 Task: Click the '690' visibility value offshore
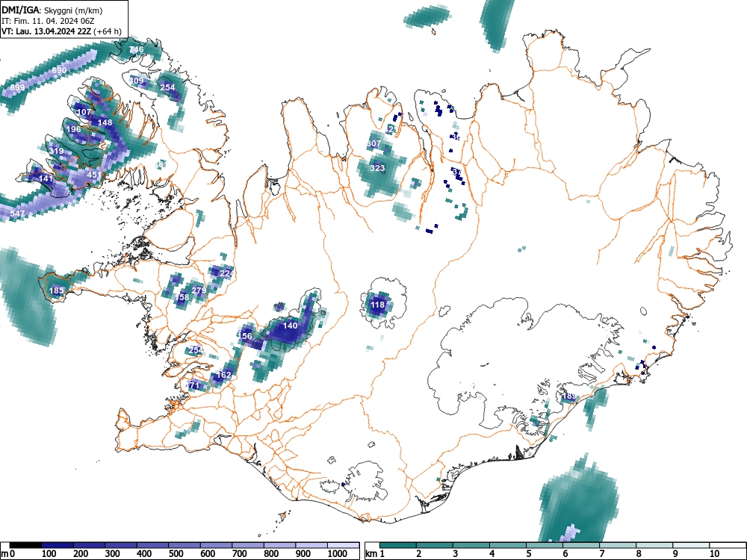pyautogui.click(x=59, y=70)
